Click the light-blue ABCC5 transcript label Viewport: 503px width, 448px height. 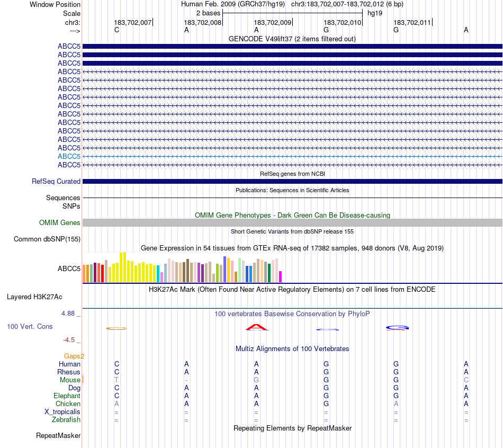click(x=69, y=156)
